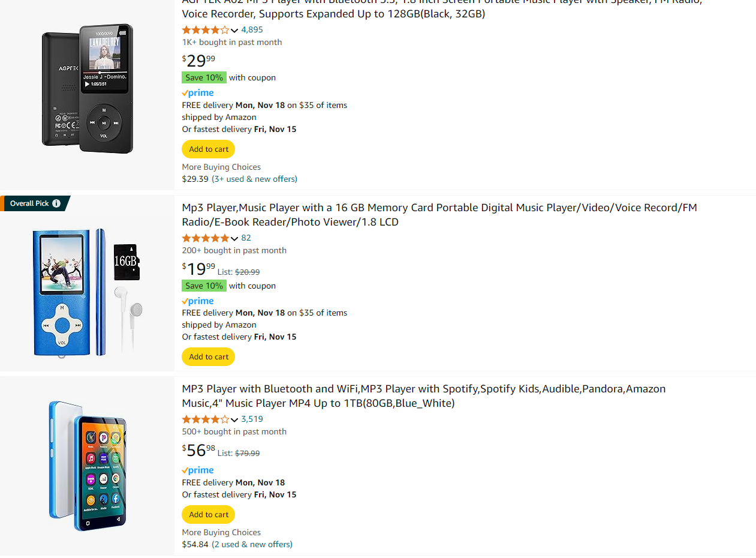Open the Mp3 Player 16 GB Memory Card title

pos(439,215)
